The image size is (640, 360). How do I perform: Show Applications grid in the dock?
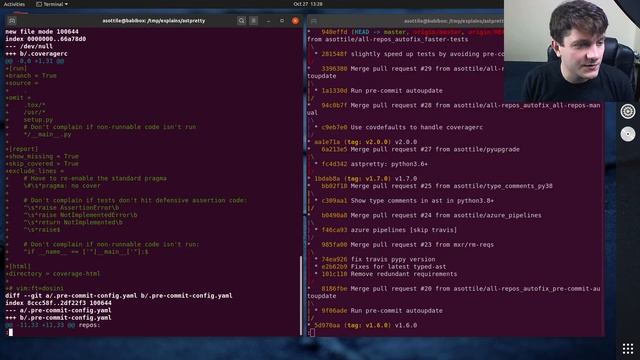tap(628, 349)
